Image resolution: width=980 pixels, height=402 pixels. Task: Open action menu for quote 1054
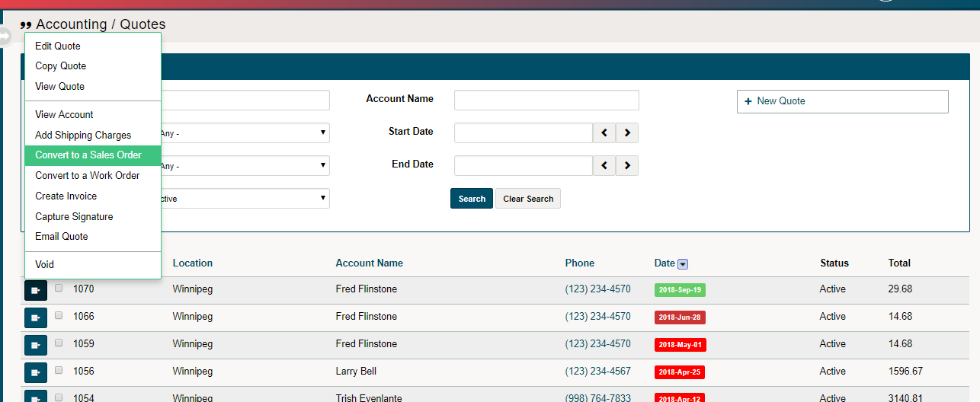(x=36, y=397)
